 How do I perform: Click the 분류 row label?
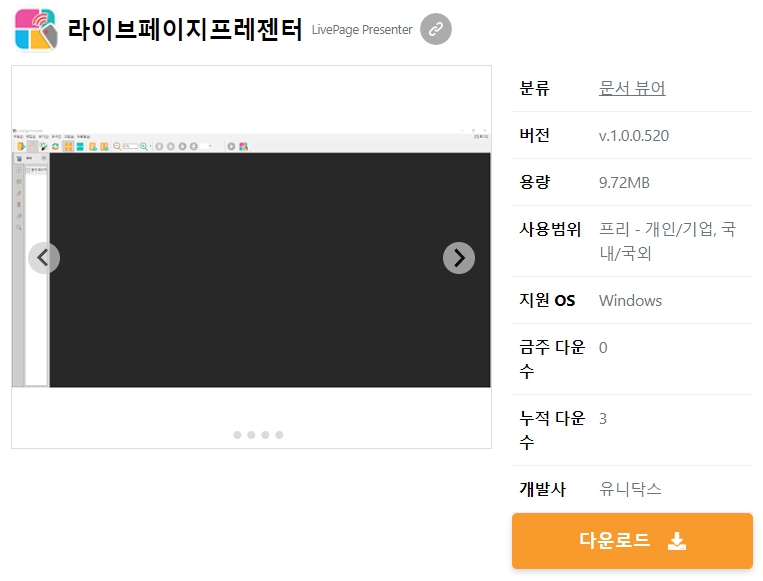[x=535, y=88]
